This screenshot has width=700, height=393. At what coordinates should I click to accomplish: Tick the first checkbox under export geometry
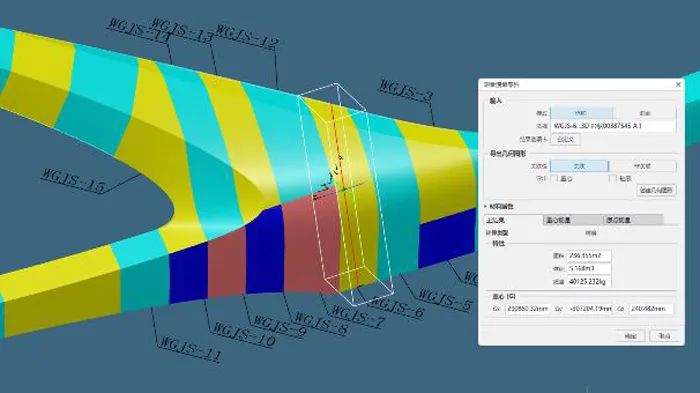(x=554, y=178)
